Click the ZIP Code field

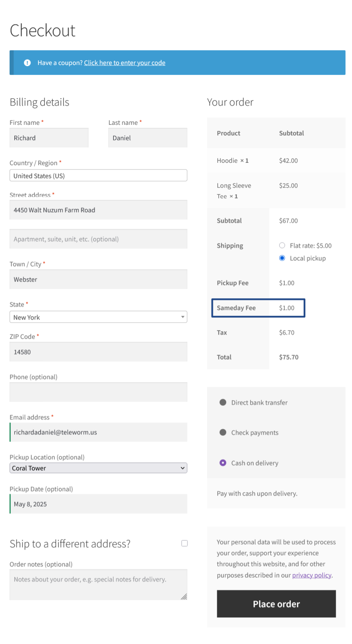[98, 352]
